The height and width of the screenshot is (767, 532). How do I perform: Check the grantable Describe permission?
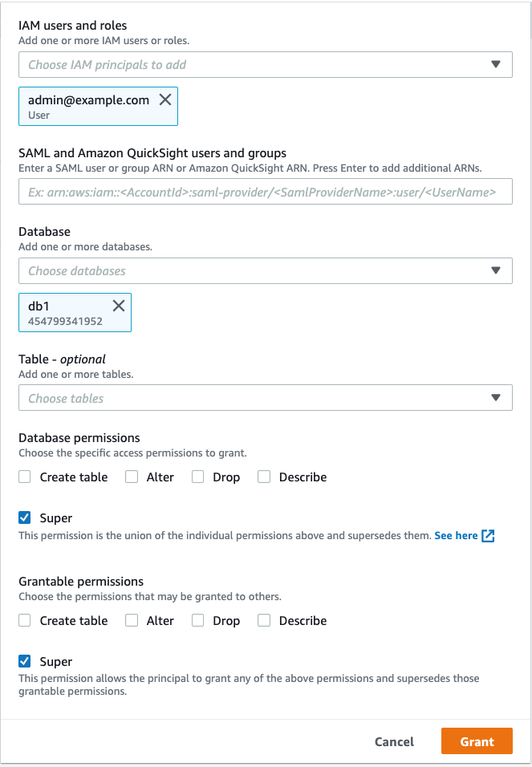(264, 621)
